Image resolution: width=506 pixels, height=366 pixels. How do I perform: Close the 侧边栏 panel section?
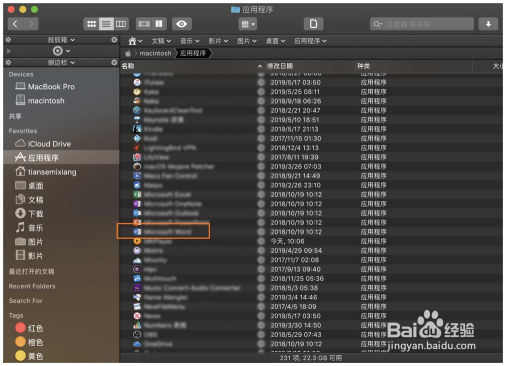114,62
